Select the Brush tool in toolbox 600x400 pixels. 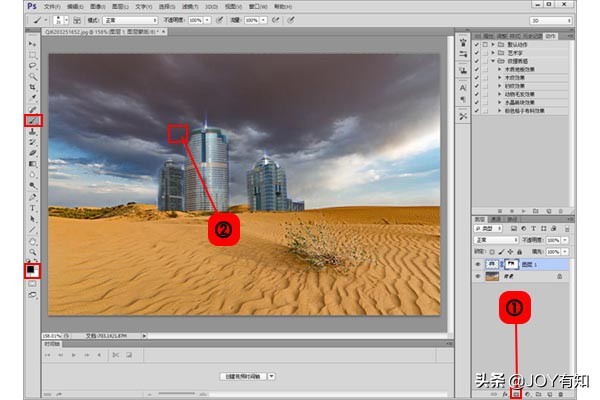click(33, 121)
